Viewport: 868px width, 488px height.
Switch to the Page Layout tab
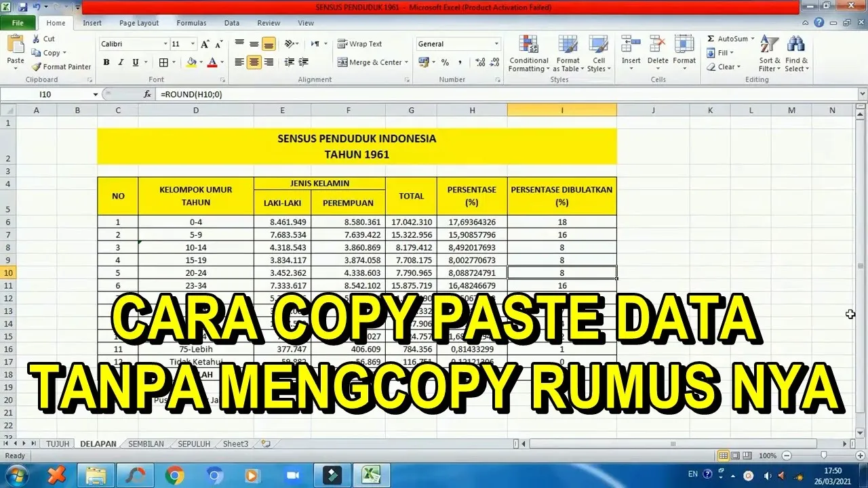139,23
